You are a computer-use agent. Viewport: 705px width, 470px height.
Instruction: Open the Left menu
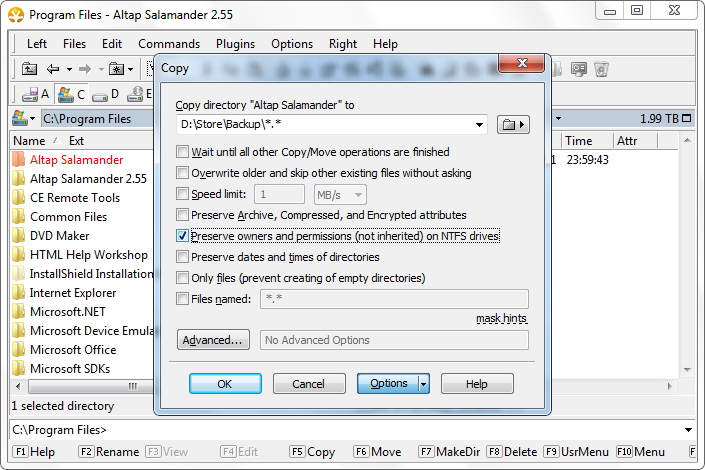(x=37, y=44)
